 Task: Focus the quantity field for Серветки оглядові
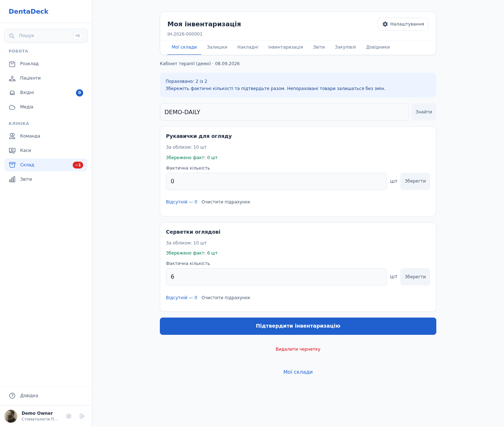pyautogui.click(x=276, y=277)
